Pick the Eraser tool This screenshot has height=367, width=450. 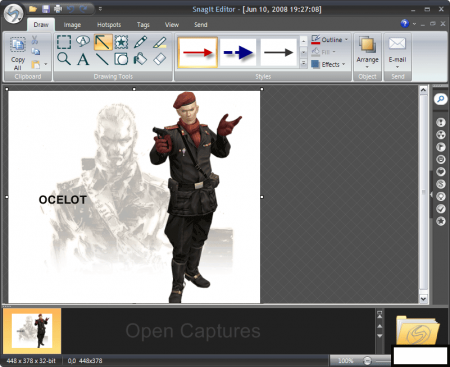[160, 59]
